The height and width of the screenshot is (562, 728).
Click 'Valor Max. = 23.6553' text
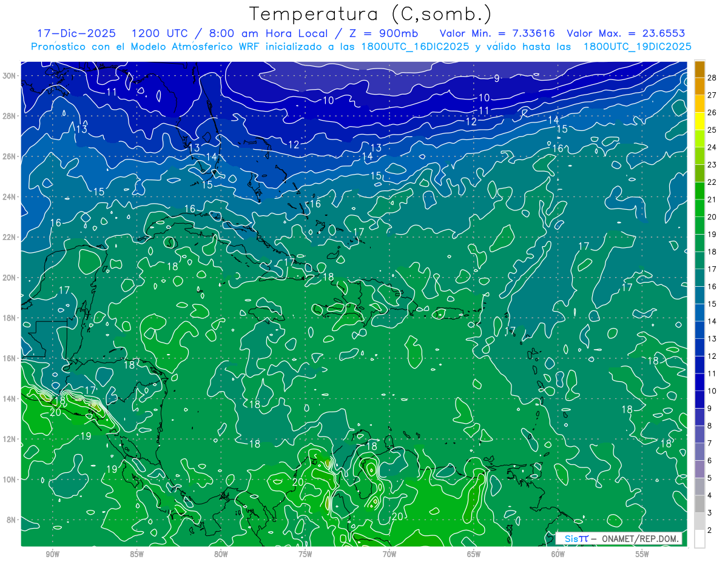click(x=626, y=33)
